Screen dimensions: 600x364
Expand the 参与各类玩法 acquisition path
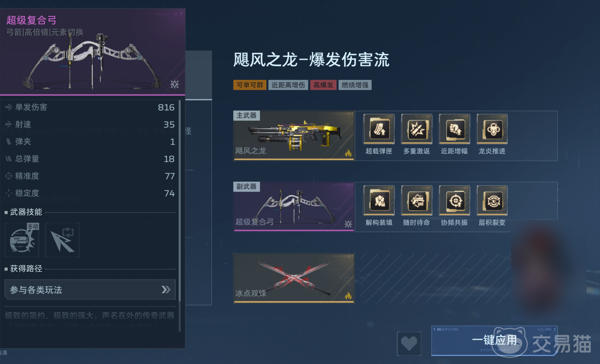click(x=90, y=290)
